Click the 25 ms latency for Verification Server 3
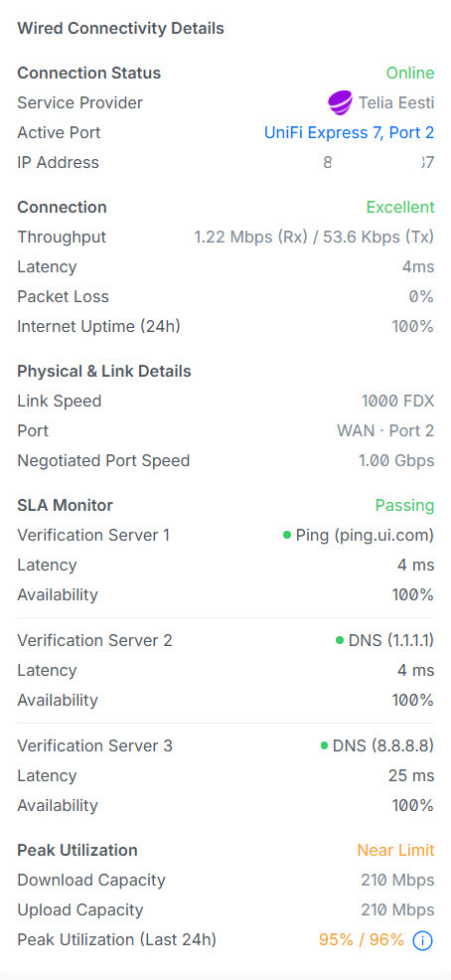Screen dimensions: 451x980 pyautogui.click(x=411, y=775)
